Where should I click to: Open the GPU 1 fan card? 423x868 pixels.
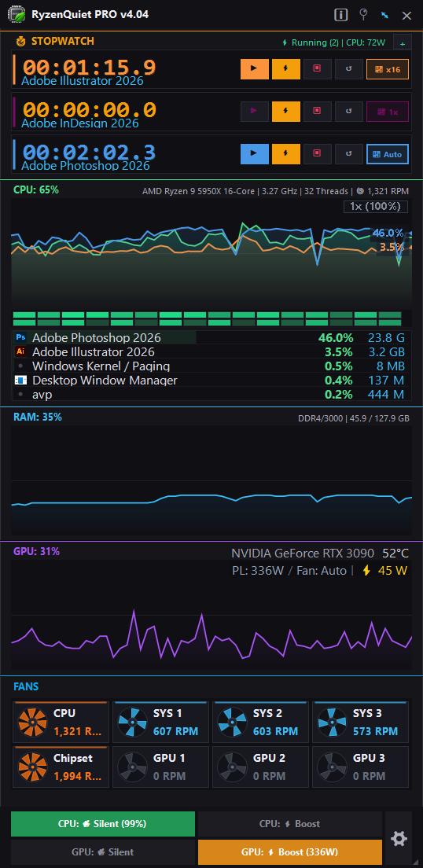161,767
